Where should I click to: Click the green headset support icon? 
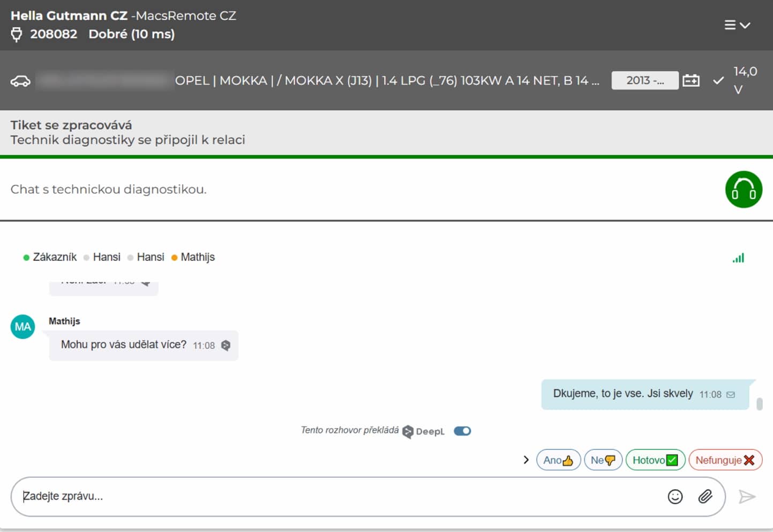click(744, 189)
